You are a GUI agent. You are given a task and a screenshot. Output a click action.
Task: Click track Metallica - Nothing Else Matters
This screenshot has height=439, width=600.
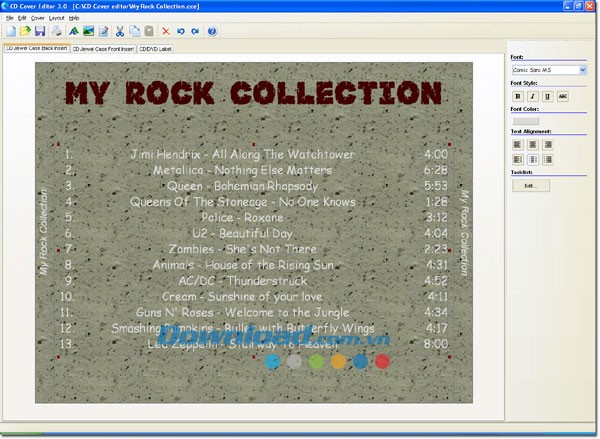coord(243,170)
